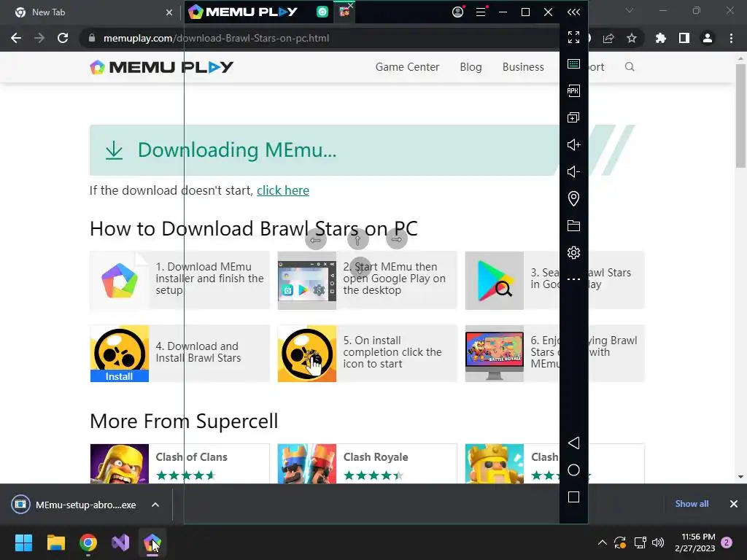
Task: Open File Explorer from taskbar
Action: point(55,542)
